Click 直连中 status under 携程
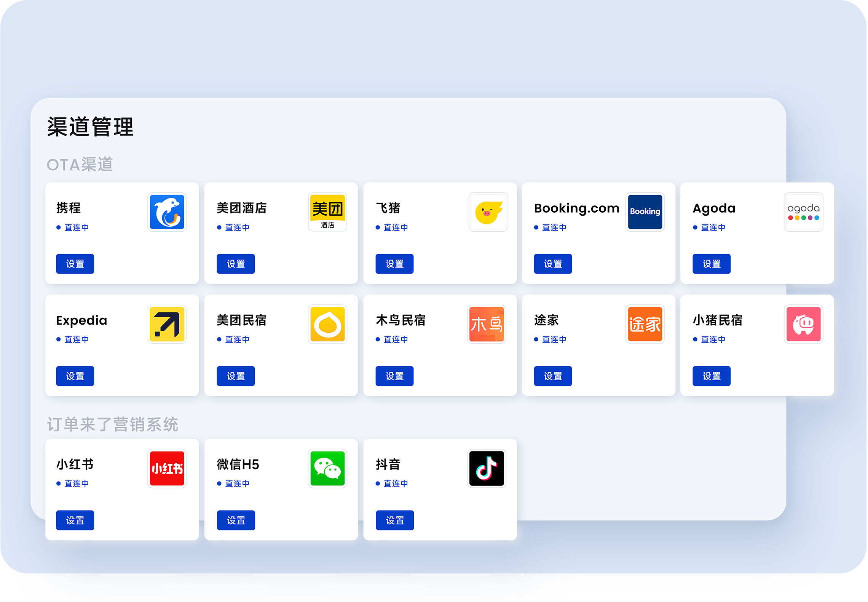Screen dimensions: 868x602 point(73,227)
